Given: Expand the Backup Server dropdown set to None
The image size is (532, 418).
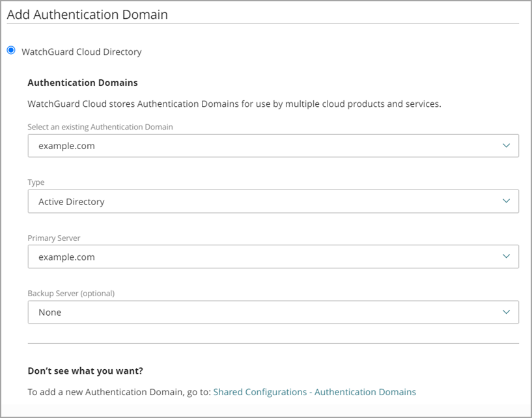Looking at the screenshot, I should [260, 312].
